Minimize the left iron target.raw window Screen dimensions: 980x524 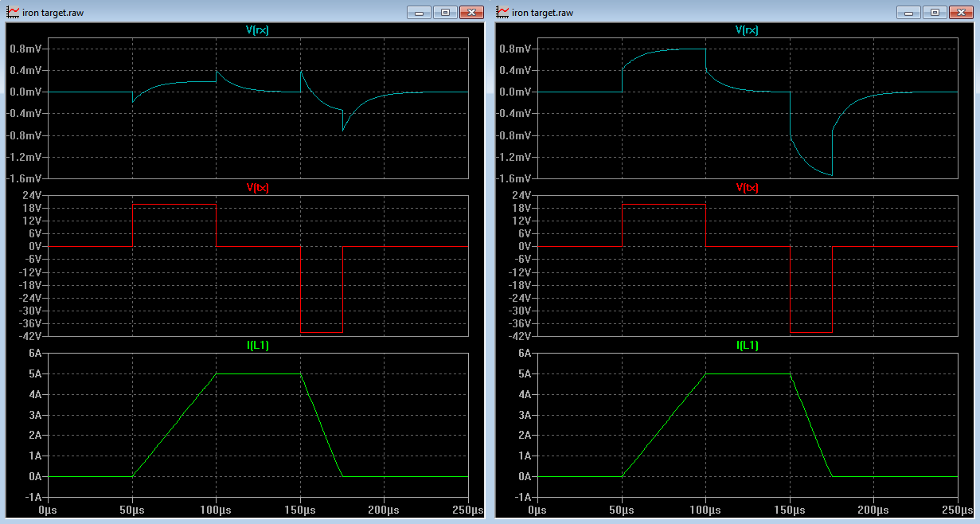pos(419,12)
